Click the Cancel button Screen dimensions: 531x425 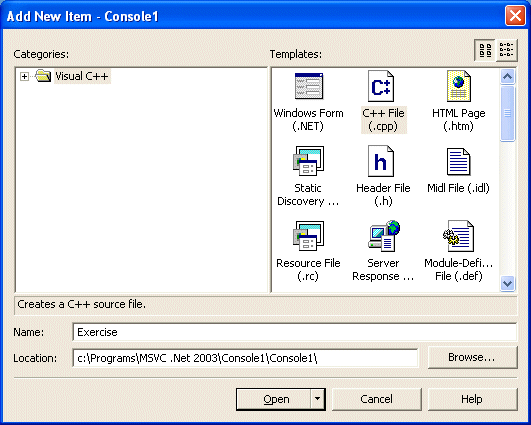pyautogui.click(x=377, y=399)
